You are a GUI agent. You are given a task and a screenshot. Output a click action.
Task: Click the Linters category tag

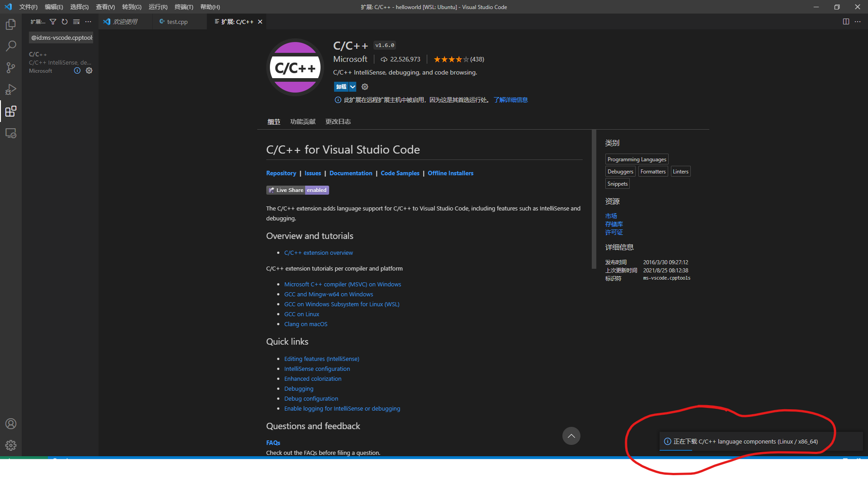click(680, 172)
